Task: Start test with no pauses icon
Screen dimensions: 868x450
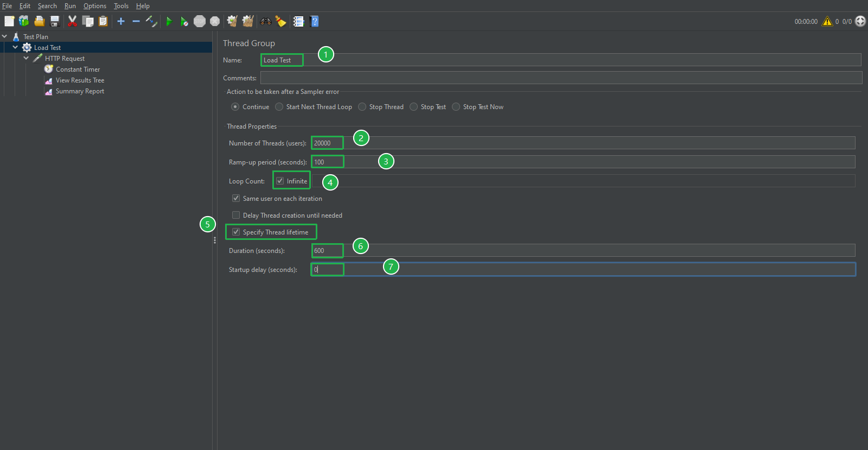Action: coord(184,21)
